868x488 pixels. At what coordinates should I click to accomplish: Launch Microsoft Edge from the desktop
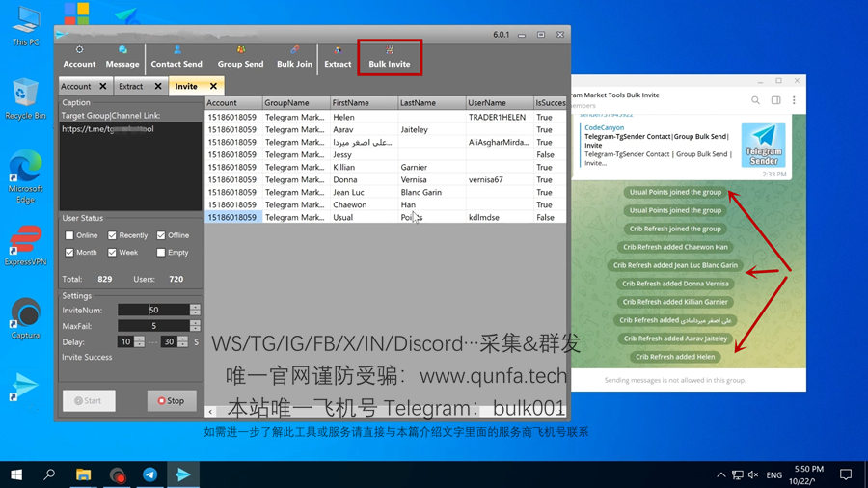click(x=25, y=176)
